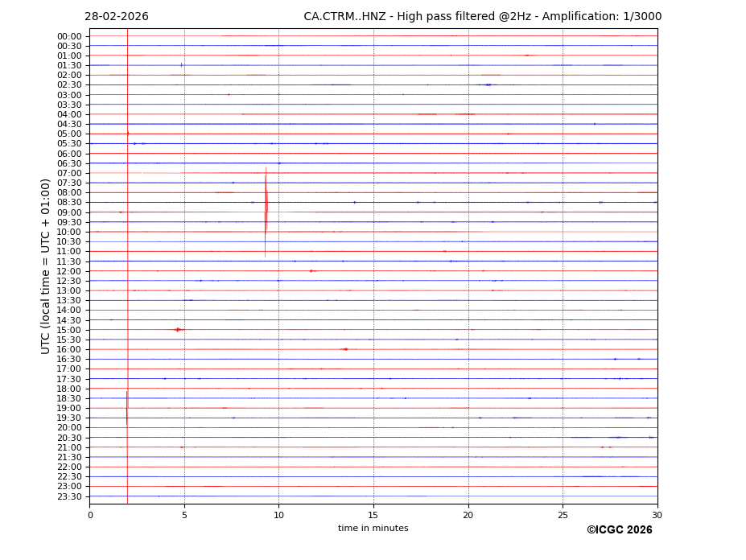Click the red event burst on the 15:00 trace

[x=178, y=329]
